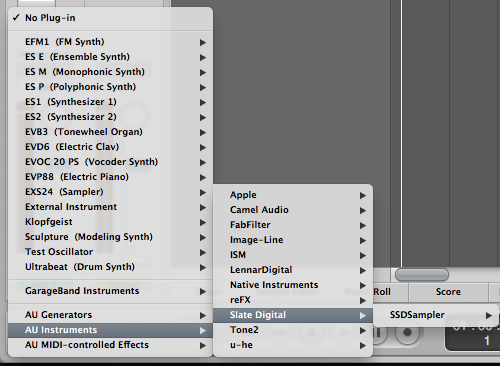Choose Sculpture (Modeling Synth)
Image resolution: width=500 pixels, height=366 pixels.
110,237
